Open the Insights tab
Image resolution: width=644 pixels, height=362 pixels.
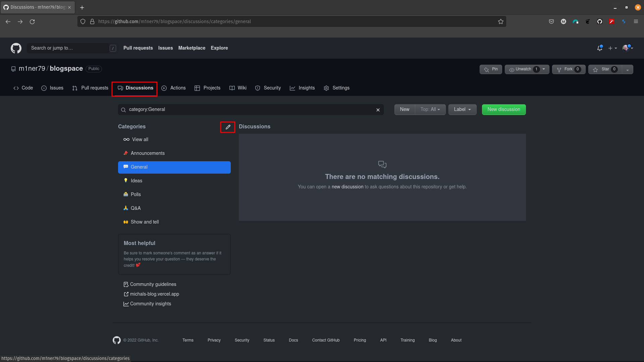pos(302,88)
